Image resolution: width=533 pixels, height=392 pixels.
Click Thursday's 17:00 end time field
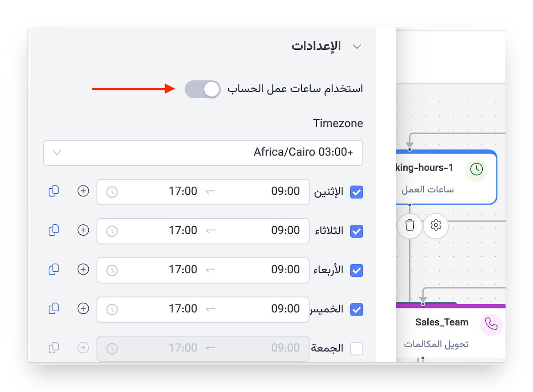pyautogui.click(x=183, y=309)
